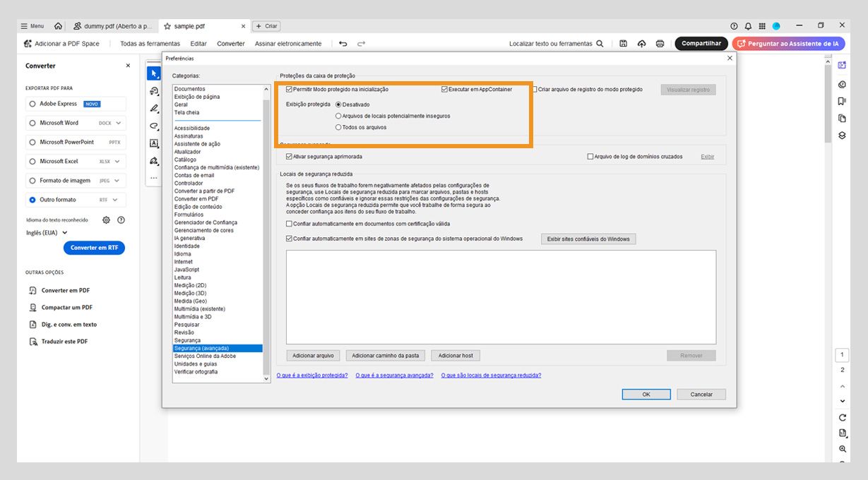Pick the pencil drawing tool
This screenshot has width=868, height=480.
coord(153,108)
